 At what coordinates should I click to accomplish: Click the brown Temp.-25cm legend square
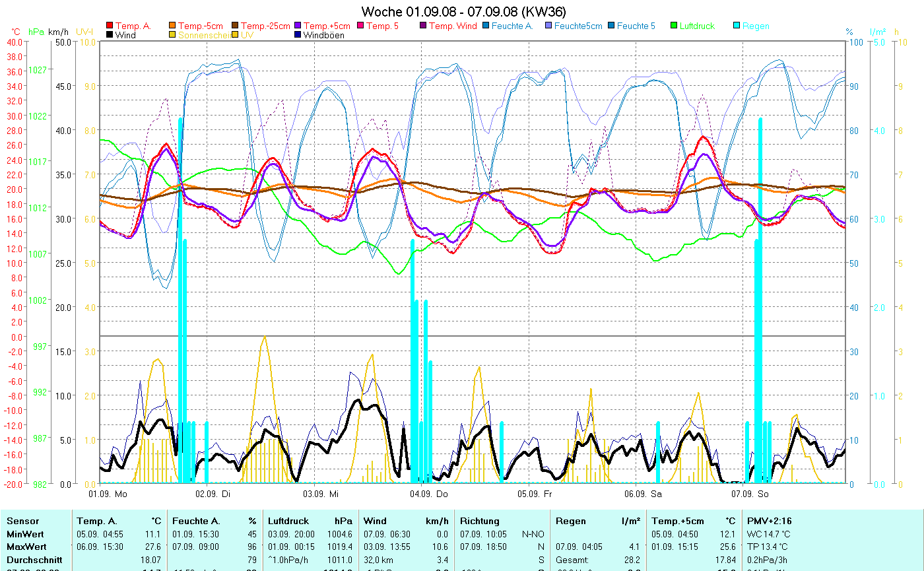coord(235,26)
